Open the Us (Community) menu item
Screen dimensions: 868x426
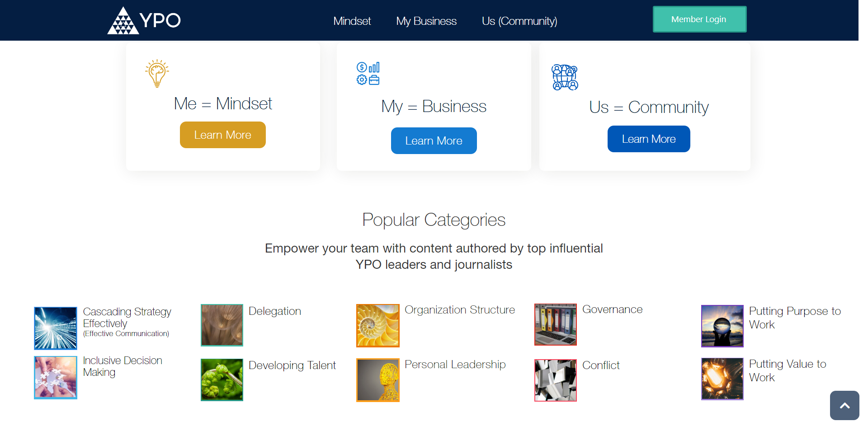pos(519,21)
